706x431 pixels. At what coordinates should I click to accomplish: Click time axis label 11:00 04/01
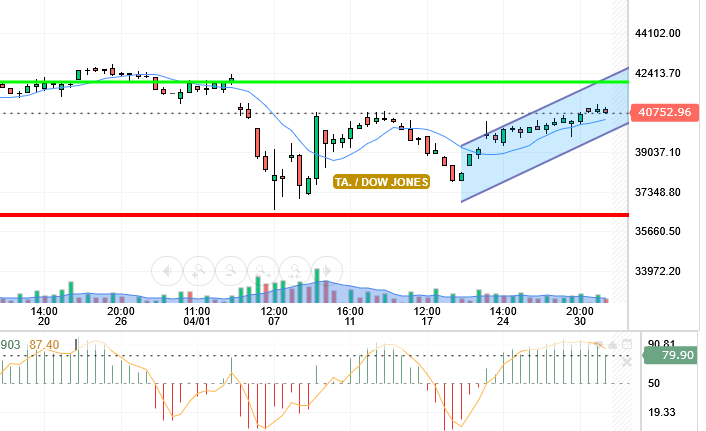click(x=197, y=316)
